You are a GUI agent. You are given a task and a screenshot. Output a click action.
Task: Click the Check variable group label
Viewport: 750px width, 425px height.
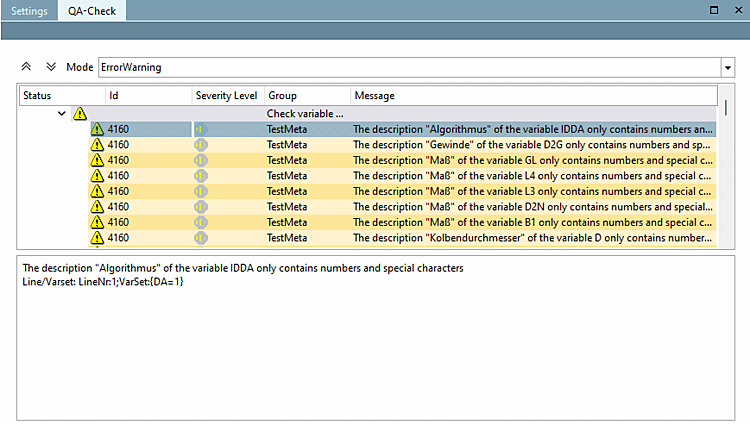305,114
